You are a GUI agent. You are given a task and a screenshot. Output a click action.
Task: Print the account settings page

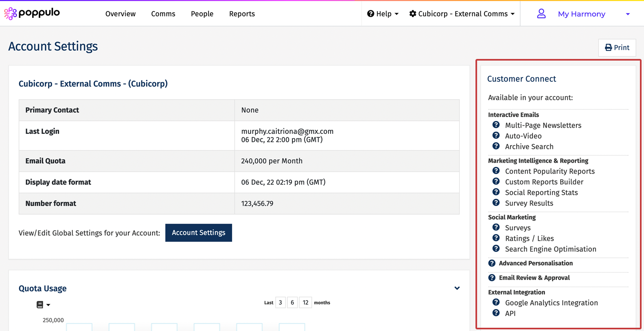pos(617,48)
